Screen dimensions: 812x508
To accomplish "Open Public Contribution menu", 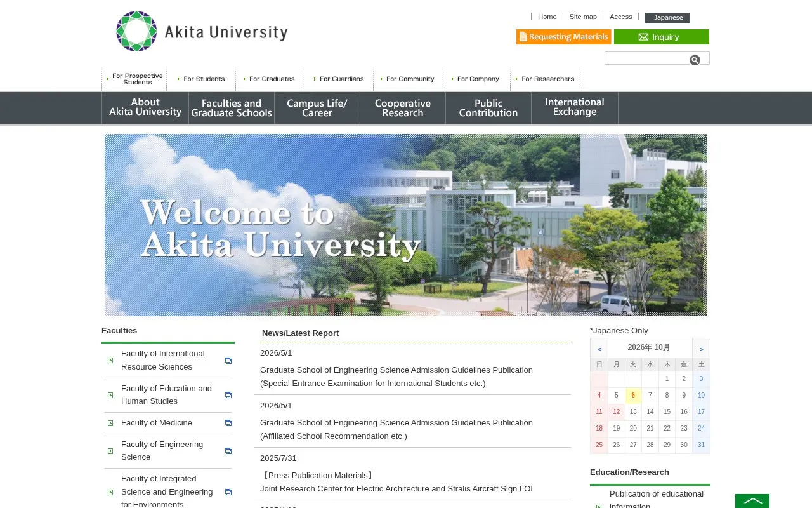I will [488, 107].
